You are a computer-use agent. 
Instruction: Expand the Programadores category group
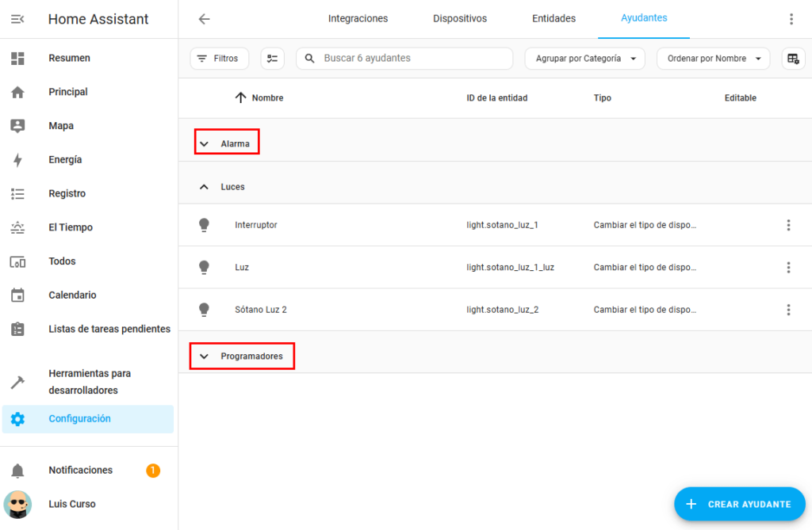pos(205,357)
